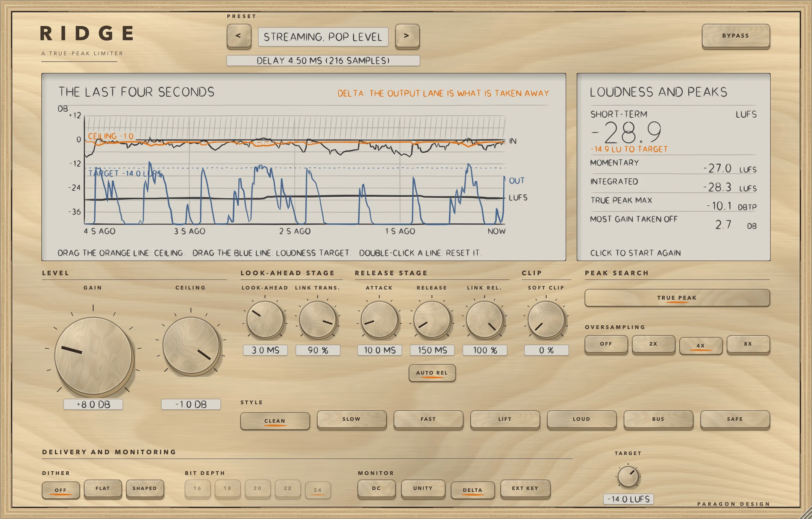Image resolution: width=812 pixels, height=519 pixels.
Task: Toggle the True Peak search button
Action: point(677,298)
